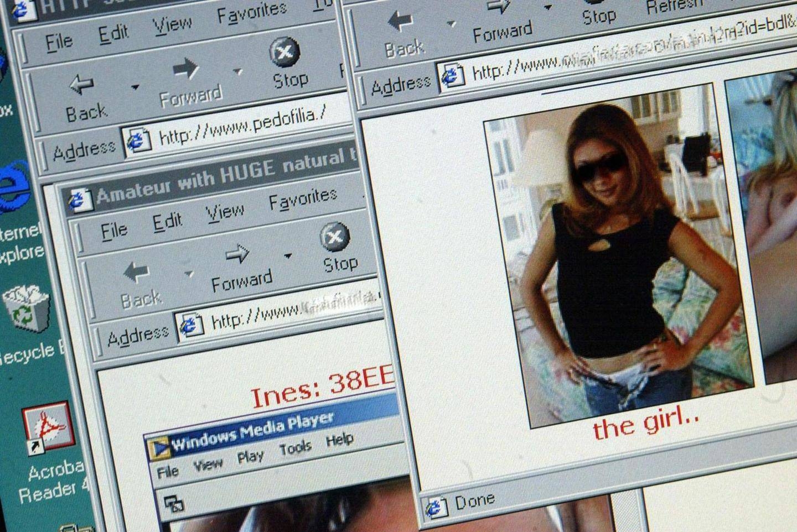Open the File menu in Windows Media Player

pos(167,472)
